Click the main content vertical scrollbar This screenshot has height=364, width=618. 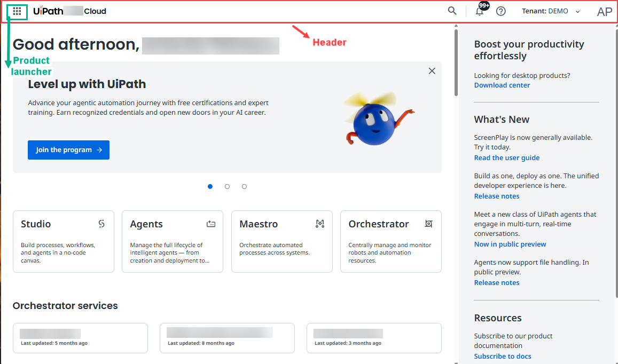pos(456,62)
